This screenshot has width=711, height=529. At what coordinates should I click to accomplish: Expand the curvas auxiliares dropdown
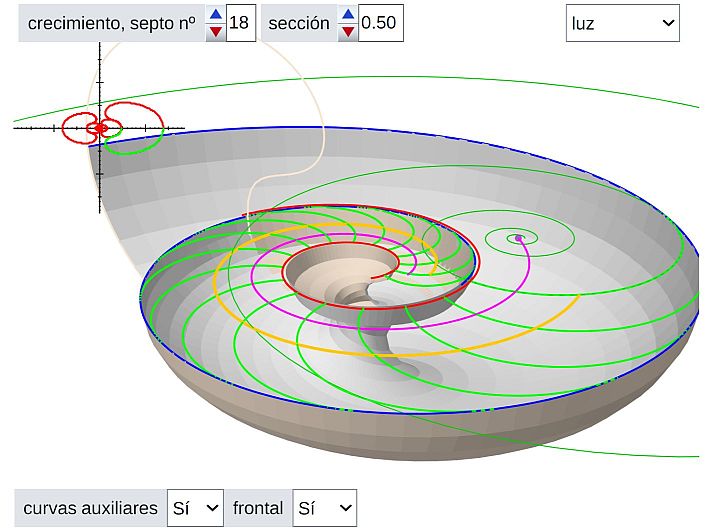pos(195,508)
